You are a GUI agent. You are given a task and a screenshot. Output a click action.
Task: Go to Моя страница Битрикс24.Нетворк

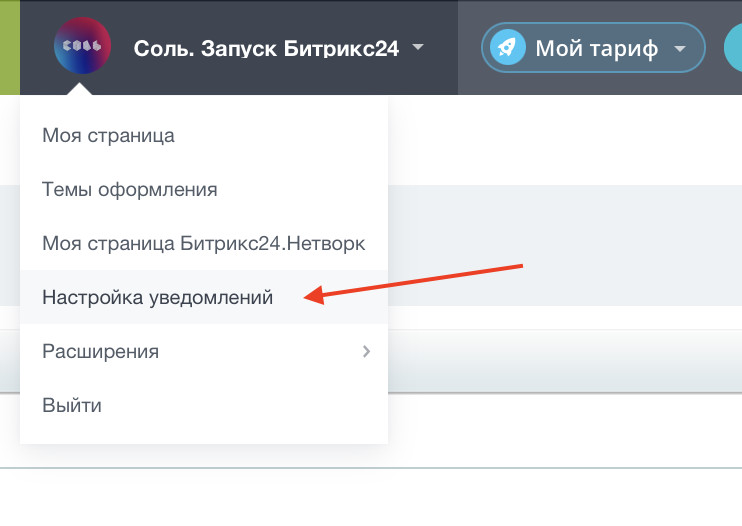point(204,244)
